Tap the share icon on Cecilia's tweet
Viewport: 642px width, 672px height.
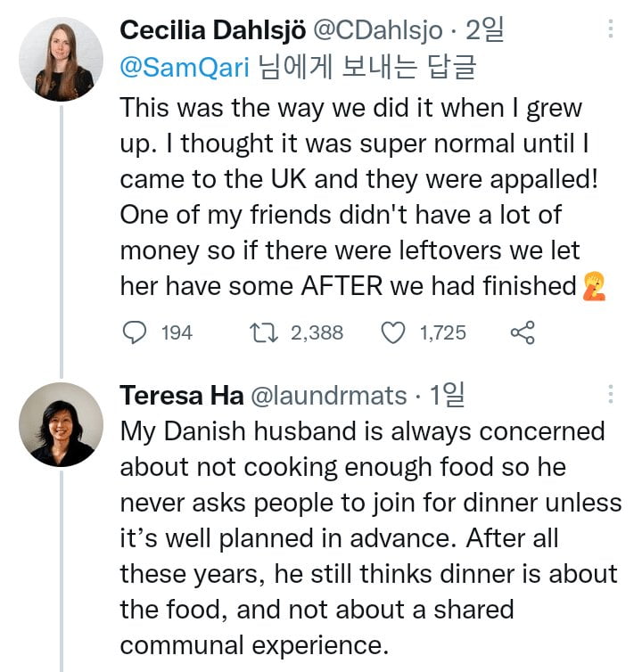pyautogui.click(x=522, y=332)
